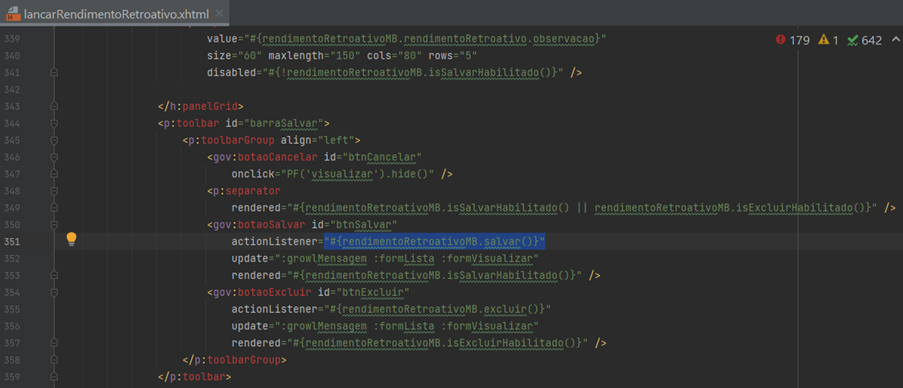Click the yellow warning triangle icon
This screenshot has height=388, width=903.
[x=824, y=40]
